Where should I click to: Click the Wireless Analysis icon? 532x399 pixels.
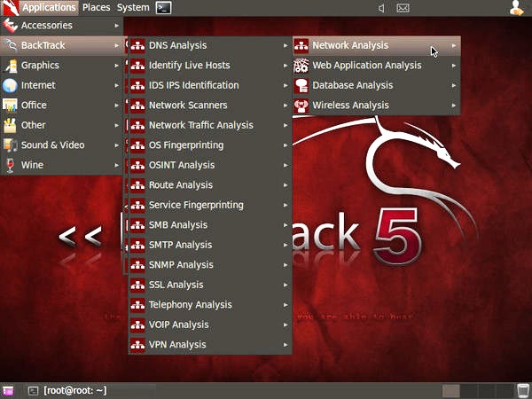pos(301,106)
